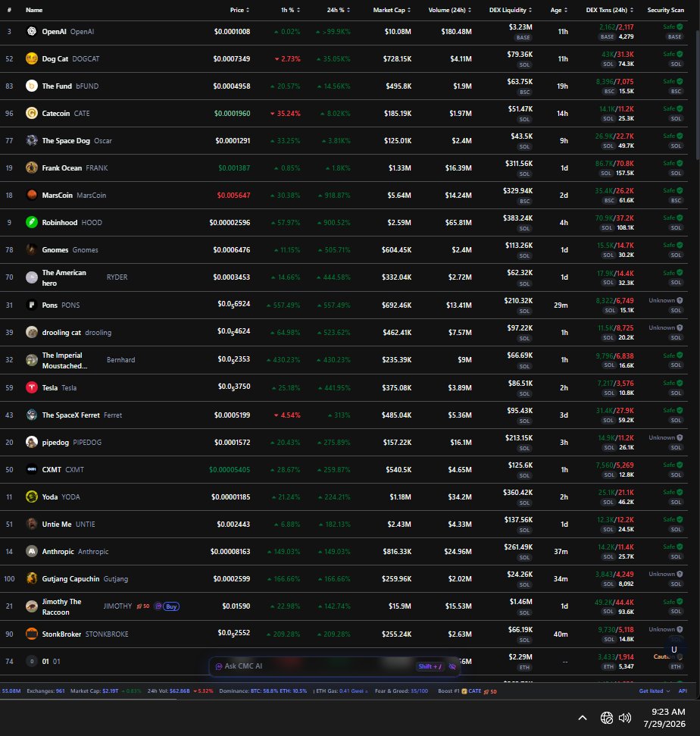Select The Fund bFUND logo
Viewport: 700px width, 736px height.
pos(31,86)
